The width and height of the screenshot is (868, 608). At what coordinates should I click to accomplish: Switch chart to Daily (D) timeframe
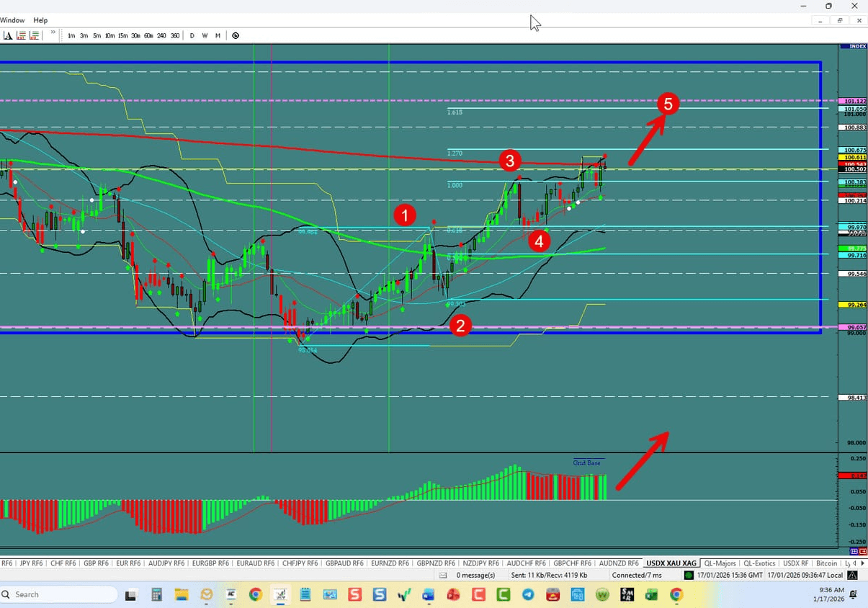[192, 35]
